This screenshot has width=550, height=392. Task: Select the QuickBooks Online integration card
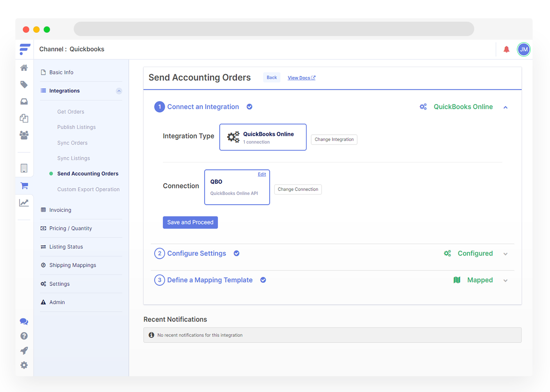[x=263, y=137]
